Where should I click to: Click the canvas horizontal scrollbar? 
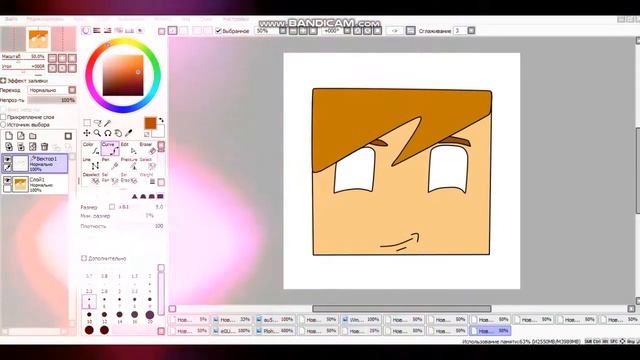tap(402, 309)
